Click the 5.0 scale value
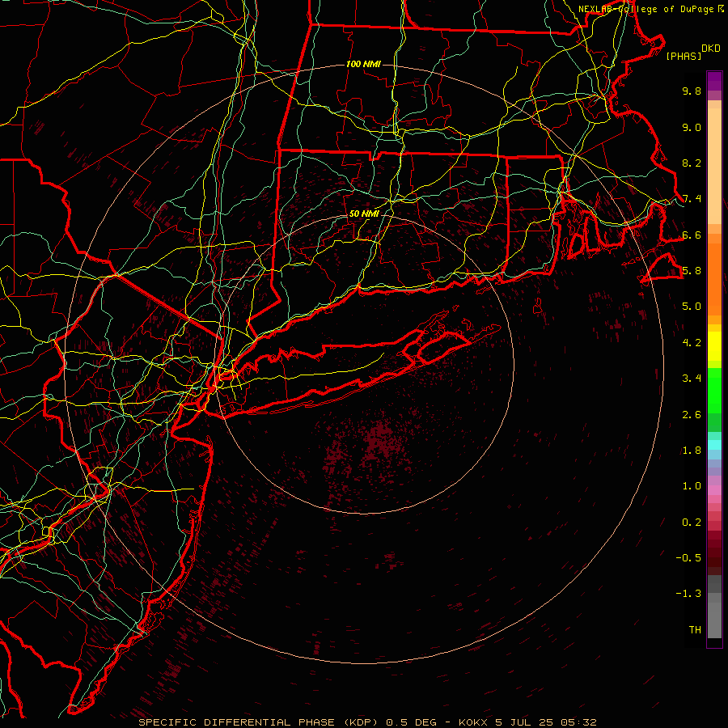This screenshot has height=728, width=728. coord(692,307)
